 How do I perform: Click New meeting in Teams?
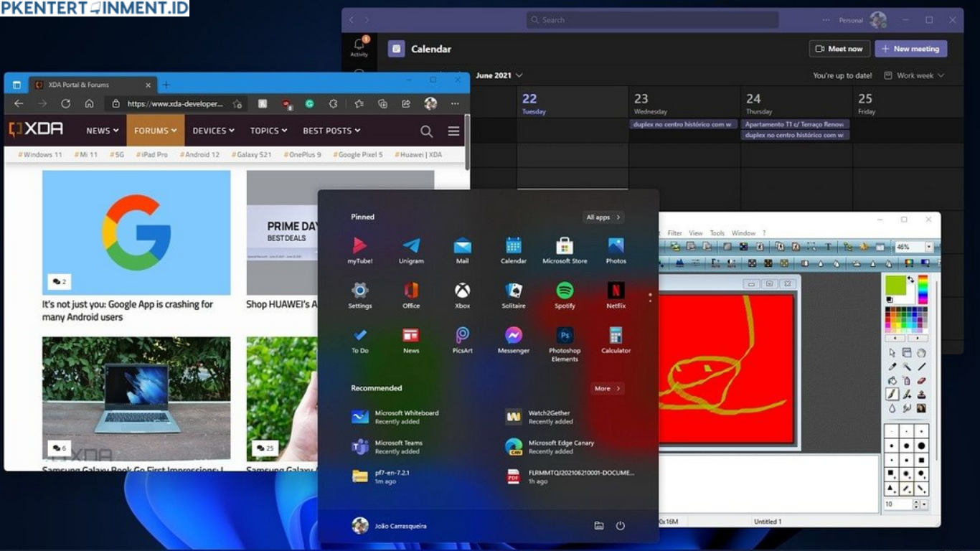tap(911, 49)
